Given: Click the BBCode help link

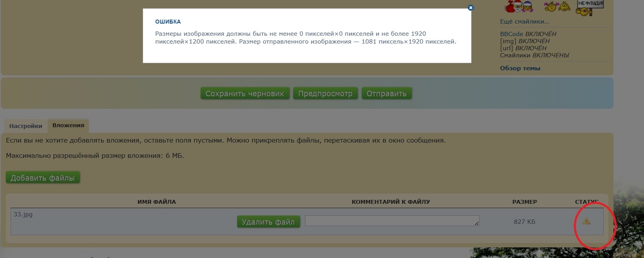Looking at the screenshot, I should 512,34.
